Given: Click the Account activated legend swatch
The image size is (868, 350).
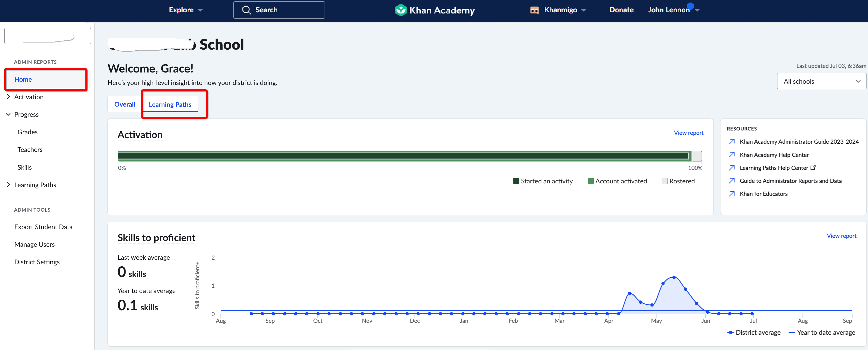Looking at the screenshot, I should tap(590, 181).
